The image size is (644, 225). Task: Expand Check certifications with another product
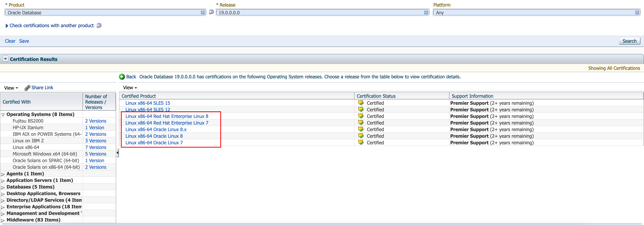(7, 26)
